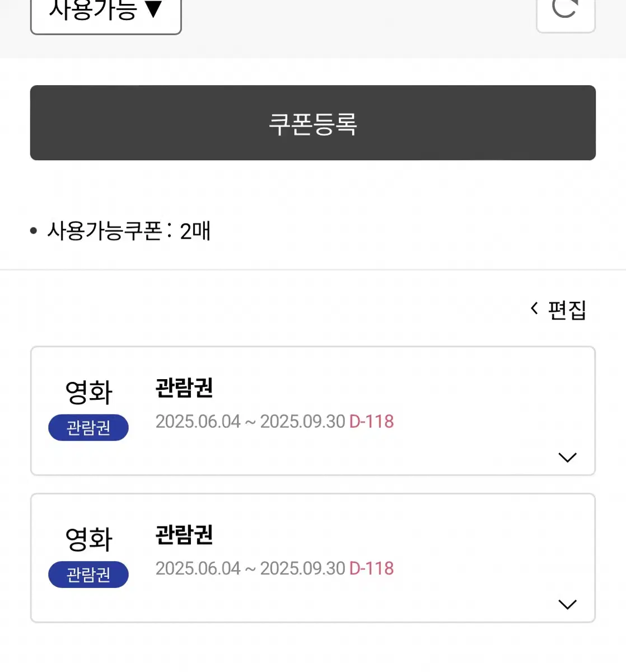The height and width of the screenshot is (672, 626).
Task: Expand the first 관람권 coupon details
Action: pyautogui.click(x=567, y=458)
